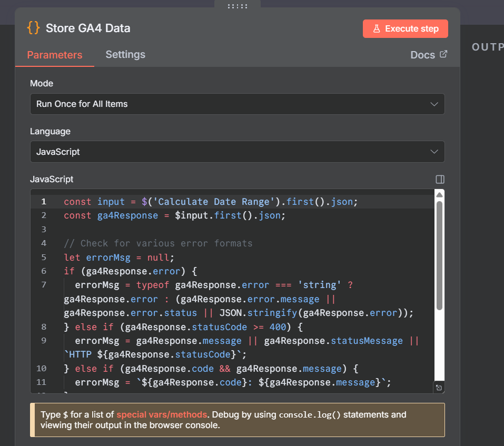Screen dimensions: 504x446
Task: Click the dotted drag handle atop the panel
Action: coord(237,6)
